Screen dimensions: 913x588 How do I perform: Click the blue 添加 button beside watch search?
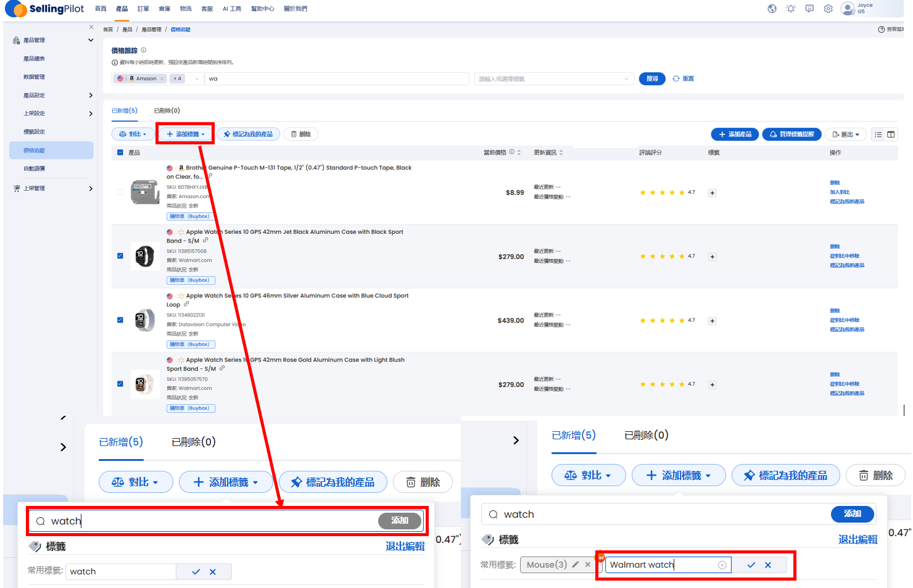[x=853, y=514]
